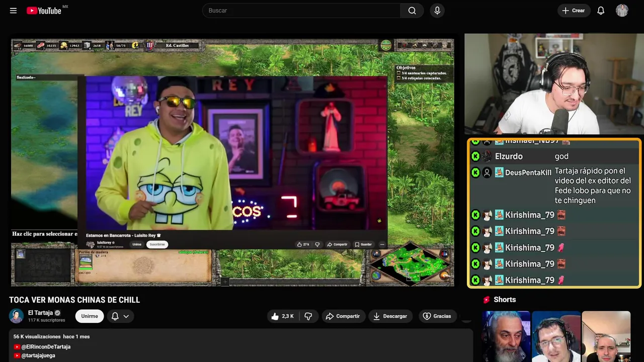The width and height of the screenshot is (644, 362).
Task: Open the second Short with headset man
Action: tap(556, 336)
